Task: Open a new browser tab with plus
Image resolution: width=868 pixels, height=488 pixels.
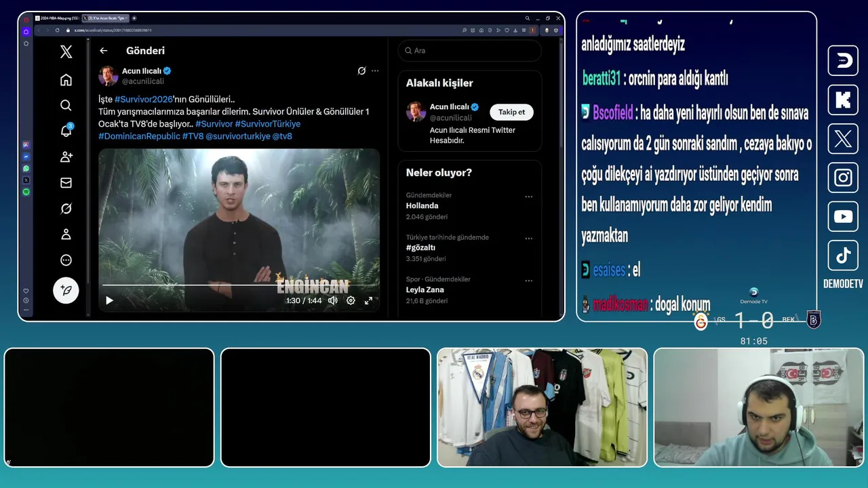Action: (x=134, y=18)
